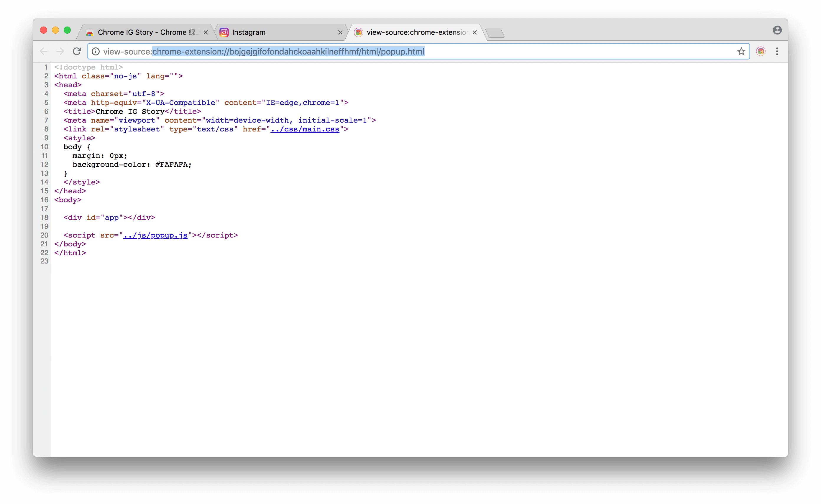Viewport: 821px width, 504px height.
Task: Open the Chrome IG Story extension icon
Action: (x=761, y=51)
